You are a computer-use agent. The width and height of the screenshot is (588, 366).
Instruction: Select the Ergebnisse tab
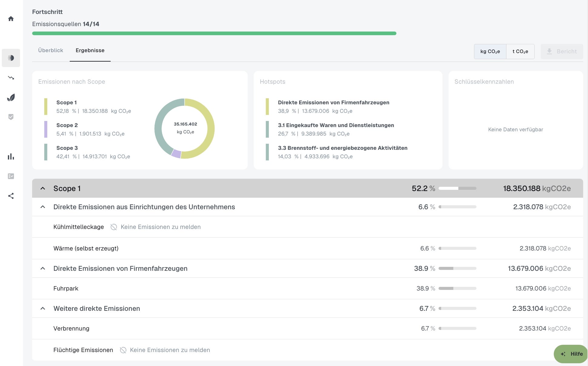click(90, 50)
